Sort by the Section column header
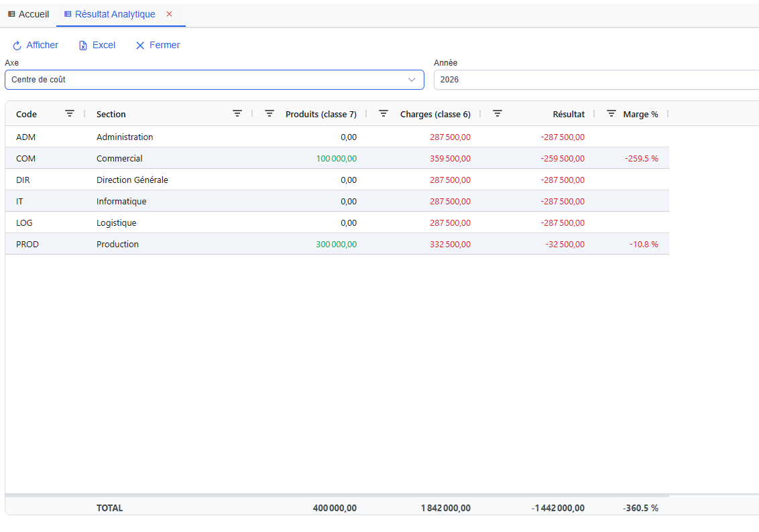The image size is (759, 532). pos(111,115)
